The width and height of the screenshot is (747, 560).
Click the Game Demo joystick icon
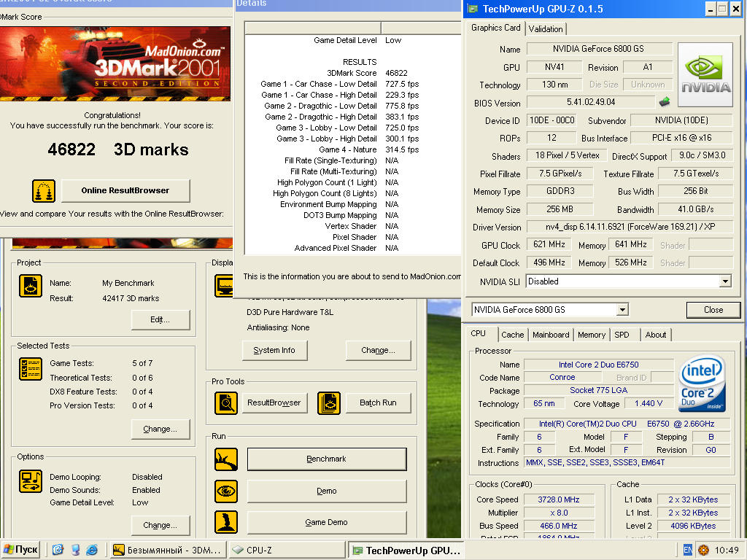coord(226,522)
